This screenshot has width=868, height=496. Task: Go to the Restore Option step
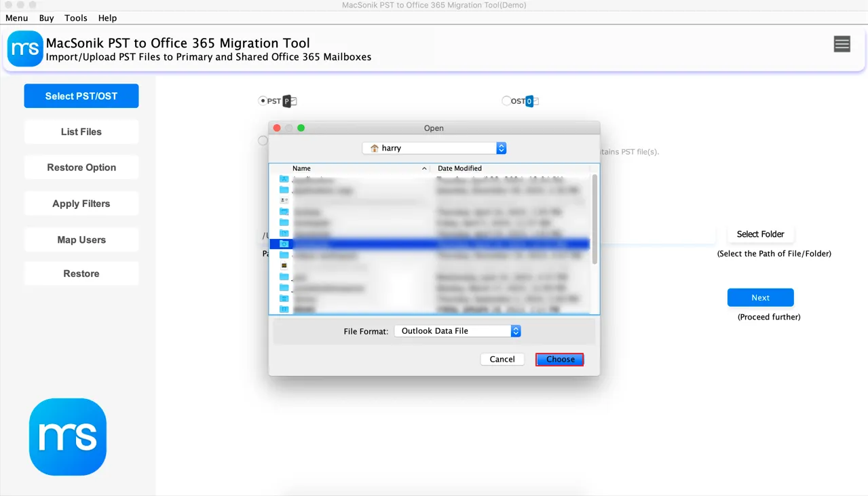pos(81,168)
